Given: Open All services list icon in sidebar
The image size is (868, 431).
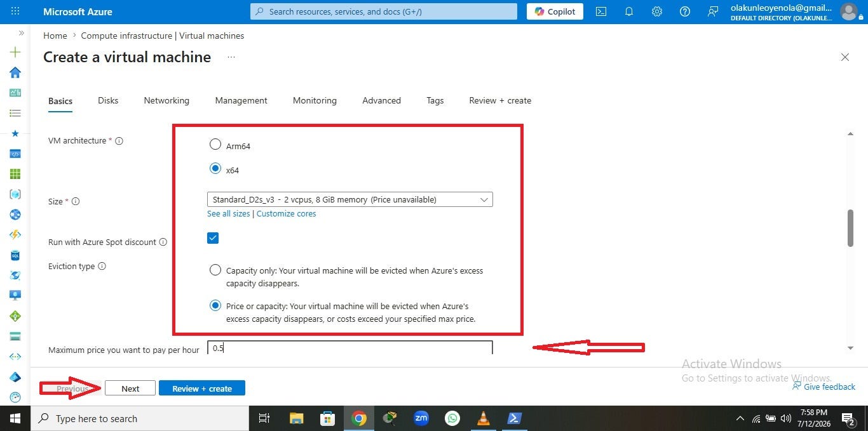Looking at the screenshot, I should tap(15, 113).
